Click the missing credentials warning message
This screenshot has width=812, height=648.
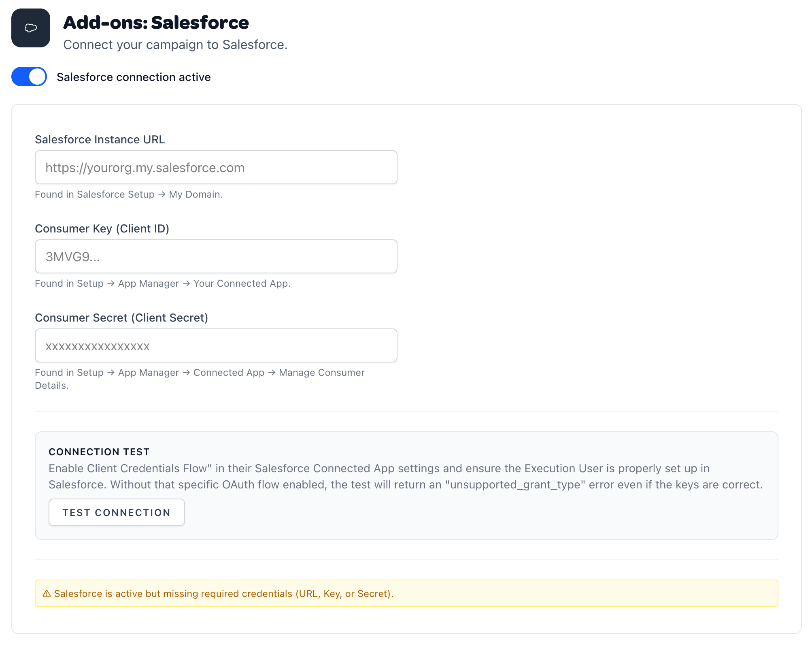[224, 593]
